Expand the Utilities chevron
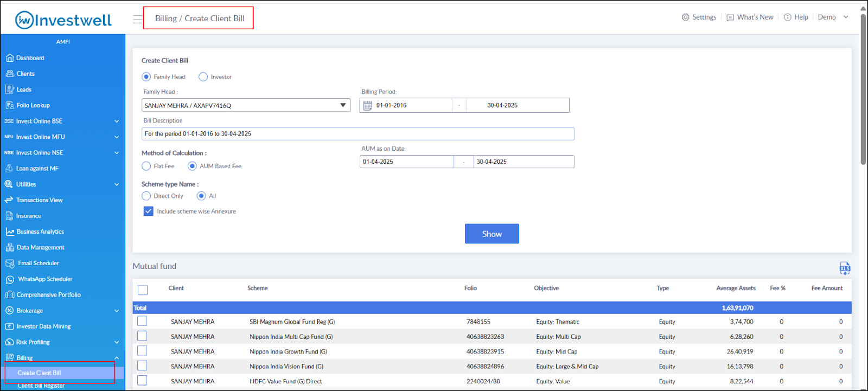This screenshot has width=868, height=391. [x=117, y=184]
